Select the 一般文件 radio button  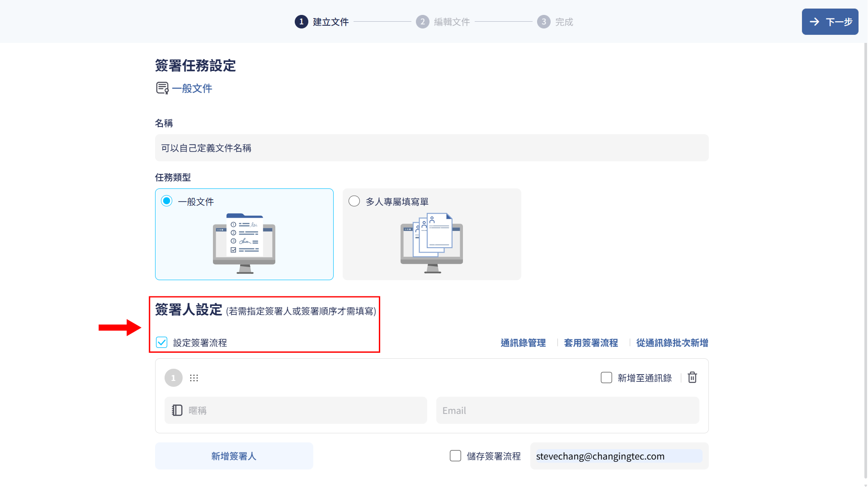point(167,201)
